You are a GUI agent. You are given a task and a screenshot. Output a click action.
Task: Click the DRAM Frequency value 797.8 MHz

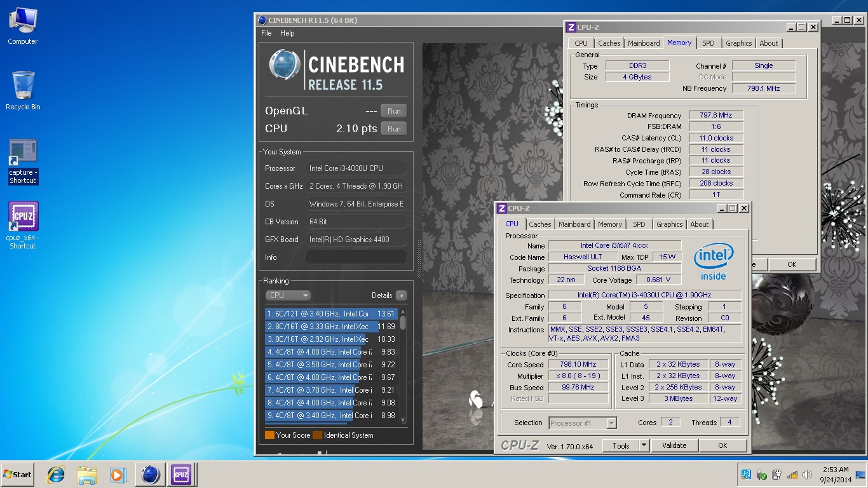click(716, 115)
